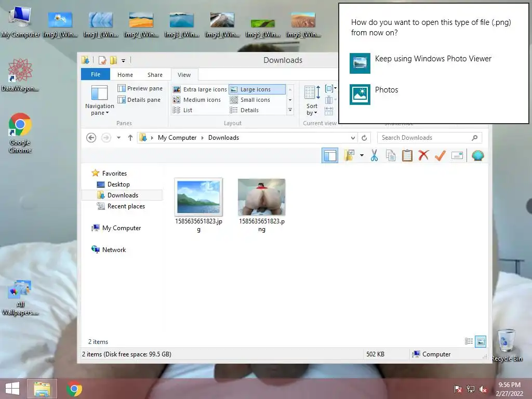Click the folder options toolbar icon
532x399 pixels.
point(349,156)
